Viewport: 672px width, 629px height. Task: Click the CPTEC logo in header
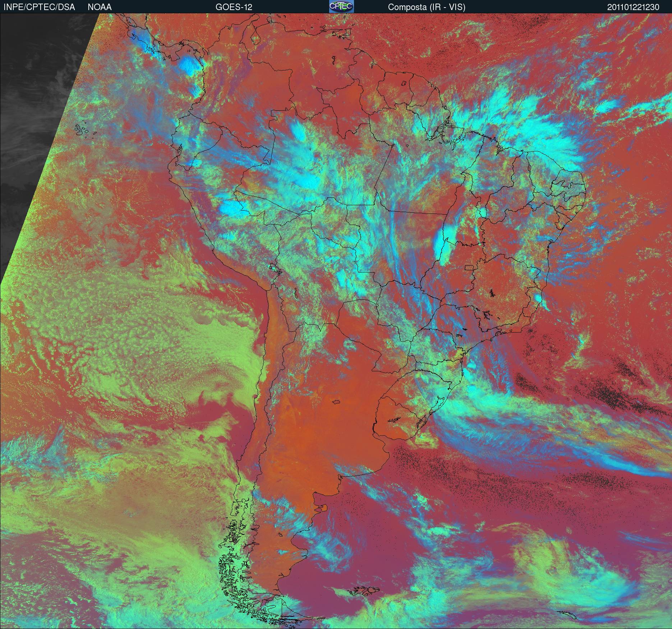[341, 6]
